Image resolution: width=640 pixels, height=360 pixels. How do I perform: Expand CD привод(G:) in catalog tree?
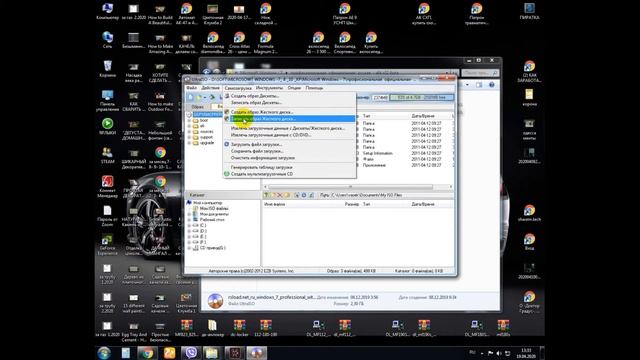pyautogui.click(x=189, y=248)
